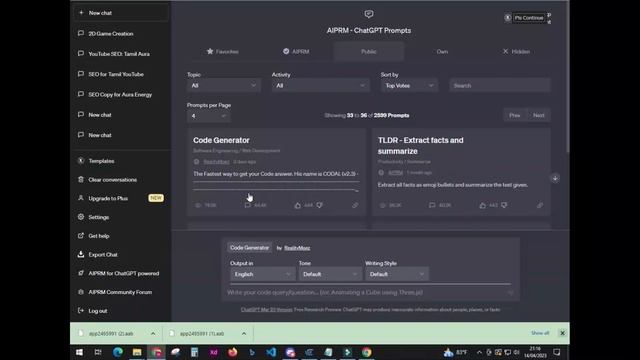Open Adobe XD from the taskbar
640x360 pixels.
[x=213, y=352]
